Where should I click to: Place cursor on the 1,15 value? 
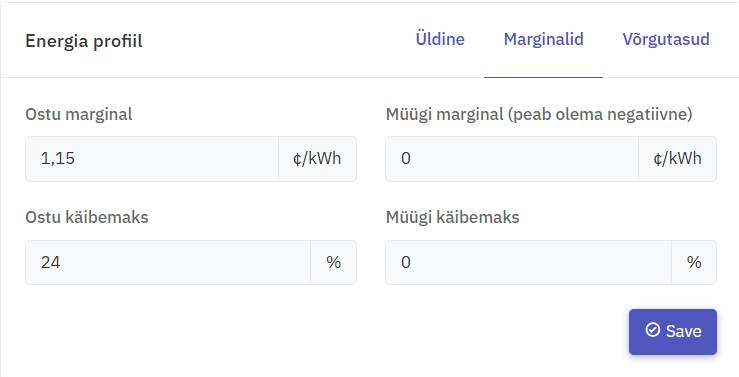[57, 159]
